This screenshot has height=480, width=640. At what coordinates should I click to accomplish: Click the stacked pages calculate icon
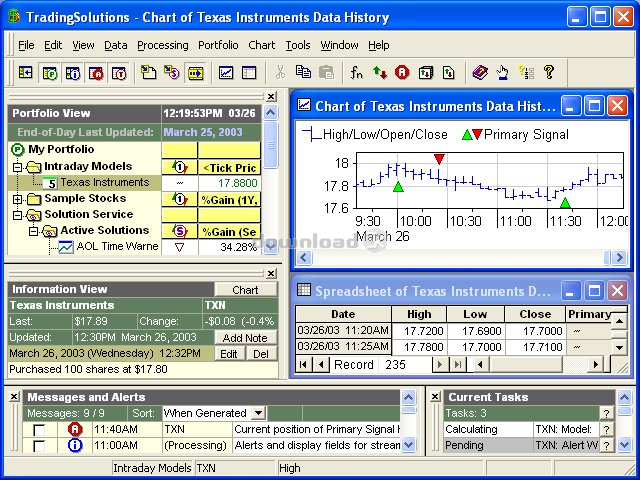point(425,73)
